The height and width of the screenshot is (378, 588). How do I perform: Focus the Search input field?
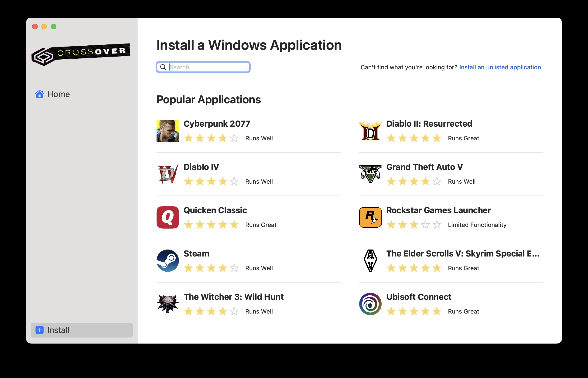coord(203,67)
